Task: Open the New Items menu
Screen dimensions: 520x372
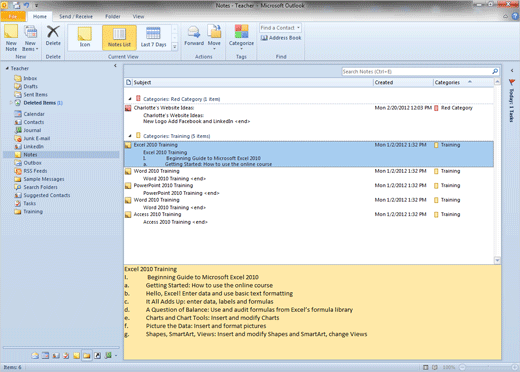Action: 30,38
